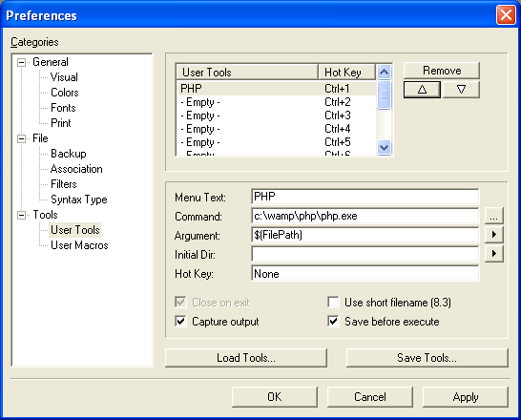Click the Hot Key column header
The width and height of the screenshot is (521, 420).
click(x=347, y=73)
